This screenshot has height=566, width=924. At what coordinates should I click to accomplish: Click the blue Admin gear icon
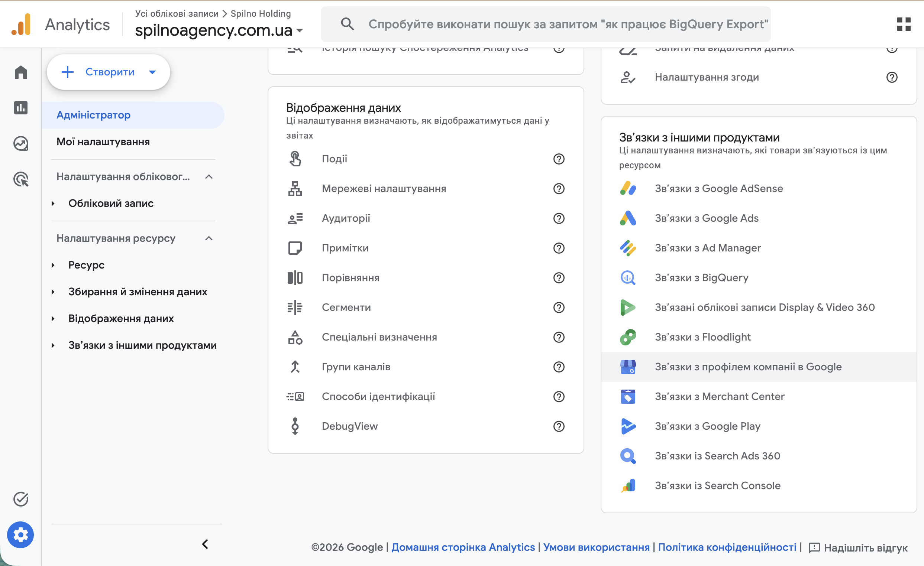[x=20, y=534]
